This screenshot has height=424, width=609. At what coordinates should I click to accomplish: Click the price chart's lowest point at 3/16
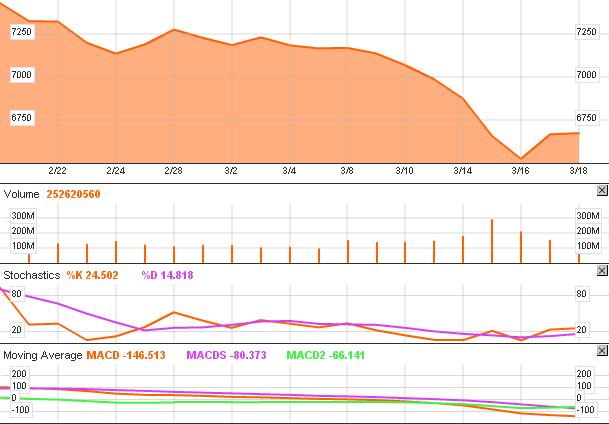coord(521,157)
